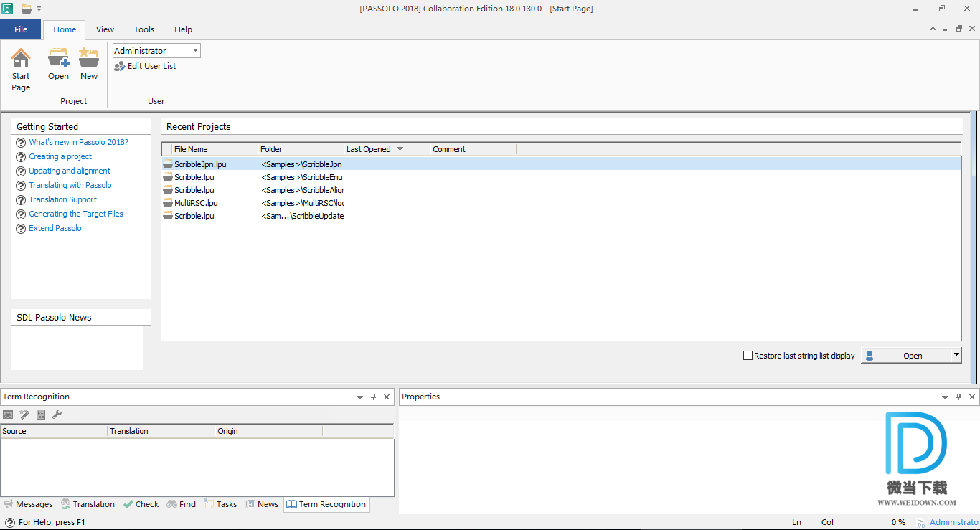
Task: Click magic wand icon in Term Recognition
Action: point(24,414)
